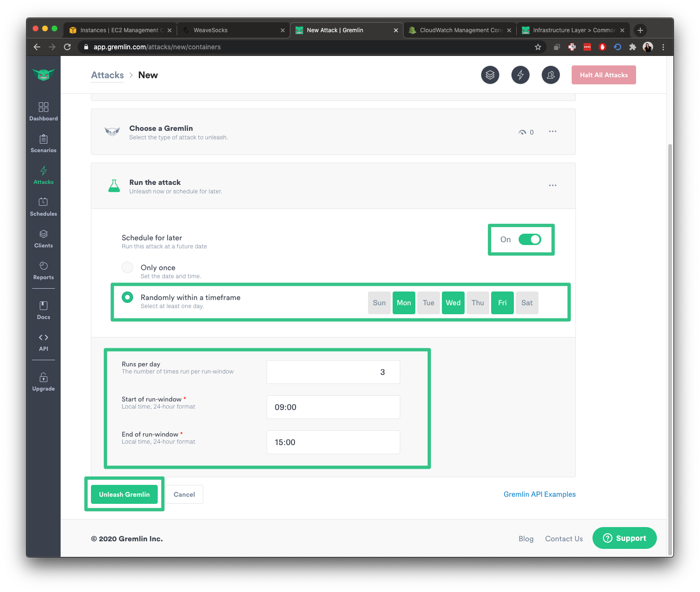Click the Attacks breadcrumb link

[108, 75]
